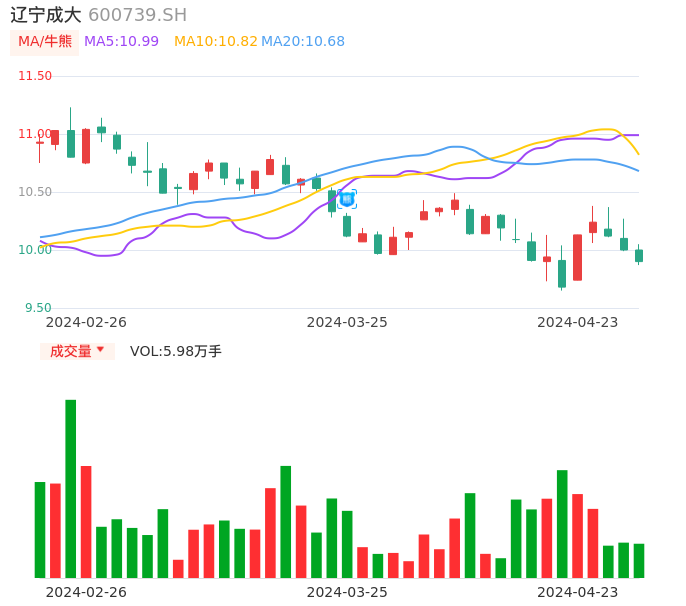Click the blue marker icon on the candlestick chart
This screenshot has height=606, width=686.
tap(347, 199)
